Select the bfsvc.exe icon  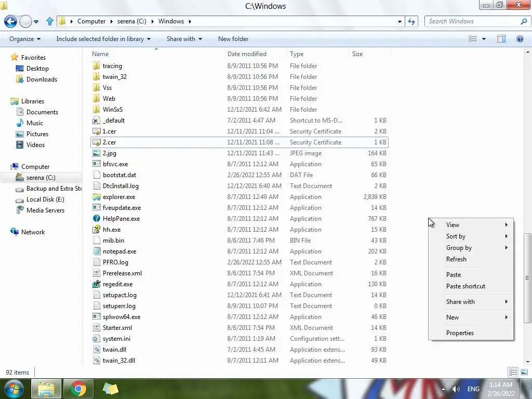point(96,164)
